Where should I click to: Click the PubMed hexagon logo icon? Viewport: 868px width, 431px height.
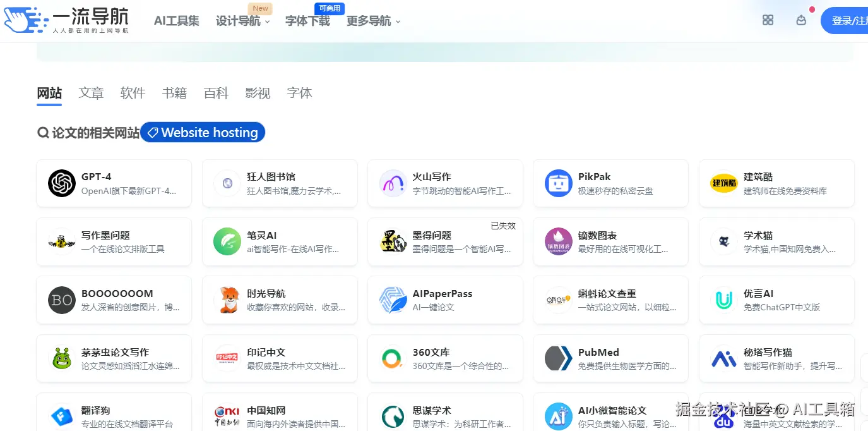(559, 358)
